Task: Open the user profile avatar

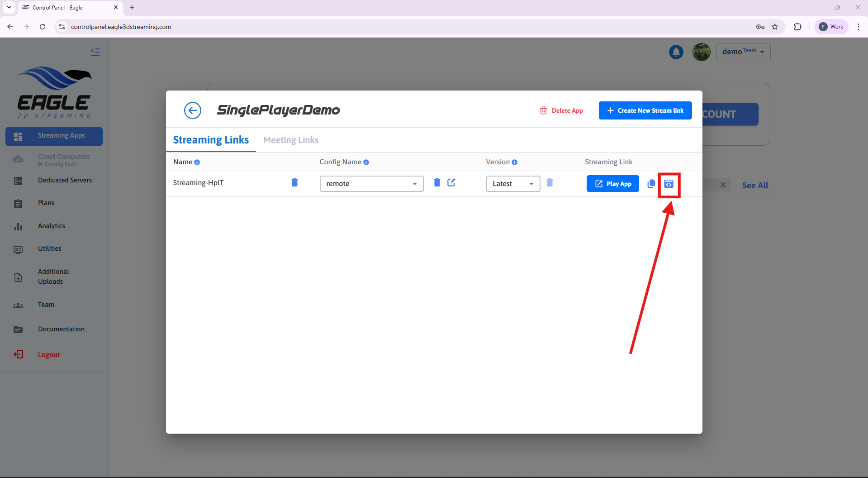Action: click(702, 52)
